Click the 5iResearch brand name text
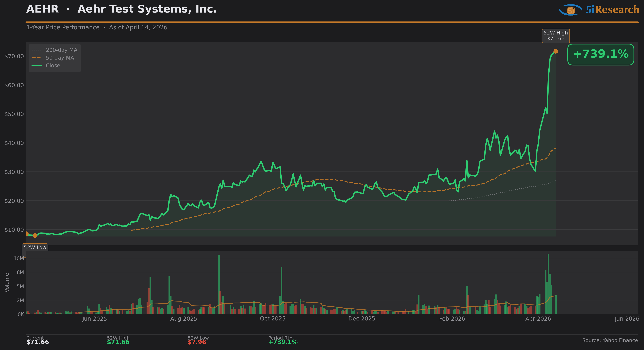Image resolution: width=644 pixels, height=350 pixels. 612,10
